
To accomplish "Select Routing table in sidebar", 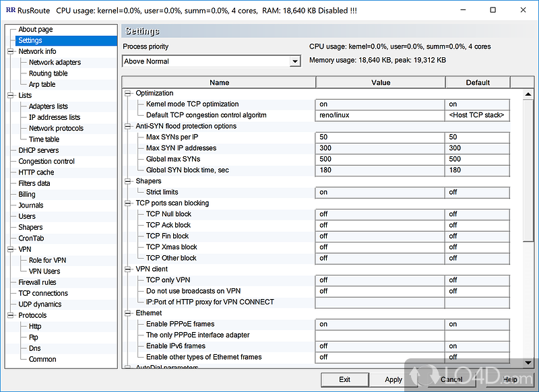I will click(x=48, y=73).
